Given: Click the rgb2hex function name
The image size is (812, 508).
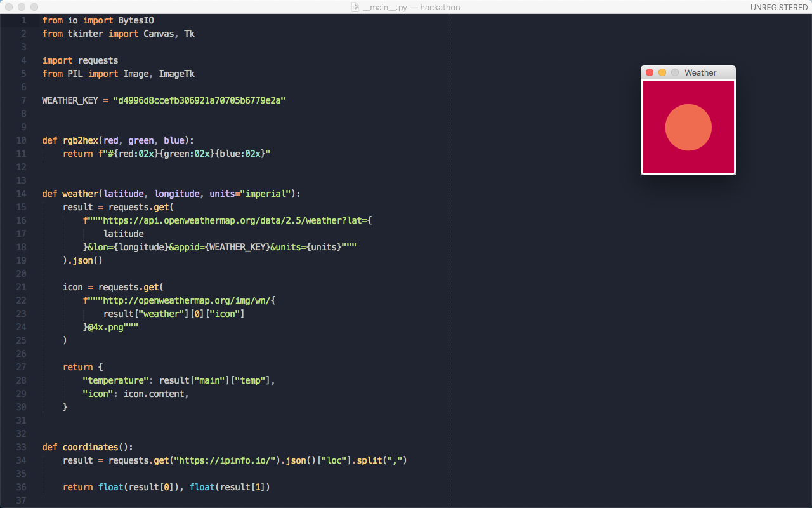Looking at the screenshot, I should (80, 140).
